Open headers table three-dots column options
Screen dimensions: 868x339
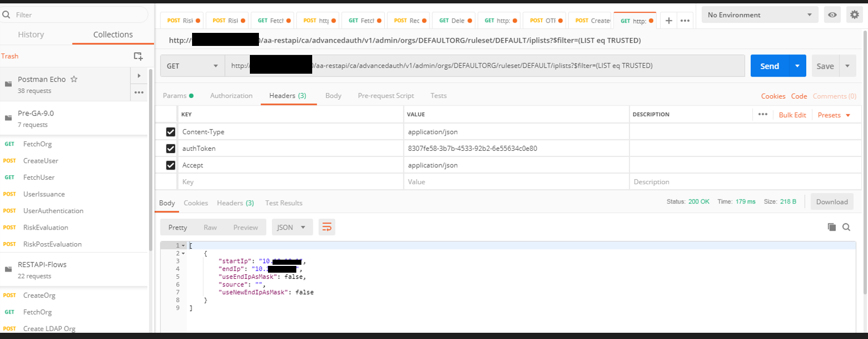tap(763, 115)
